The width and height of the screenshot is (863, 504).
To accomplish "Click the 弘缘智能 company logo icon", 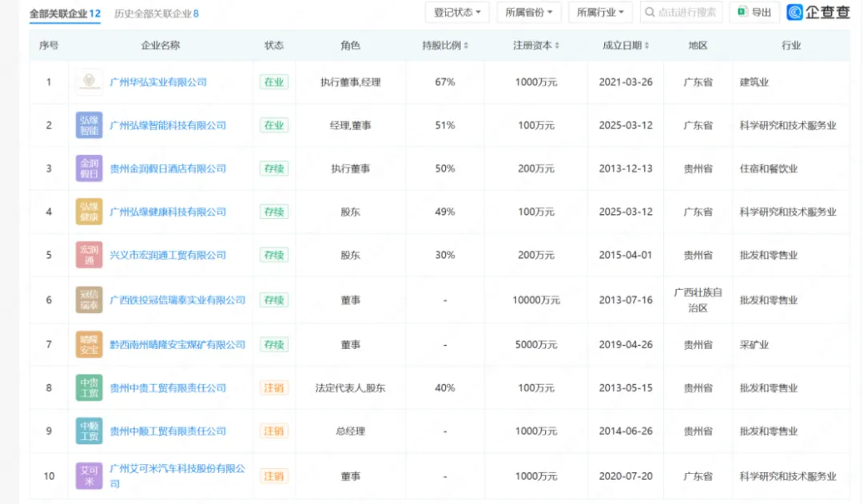I will 89,125.
